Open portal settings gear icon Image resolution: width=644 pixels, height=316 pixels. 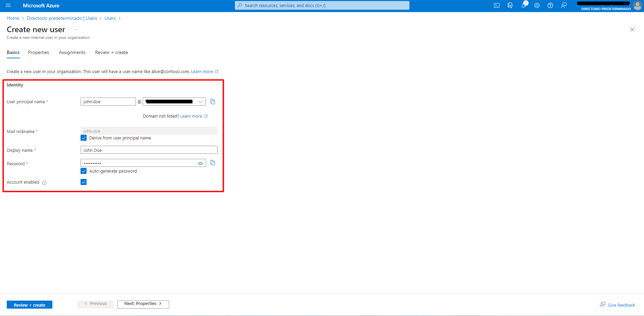pyautogui.click(x=537, y=5)
